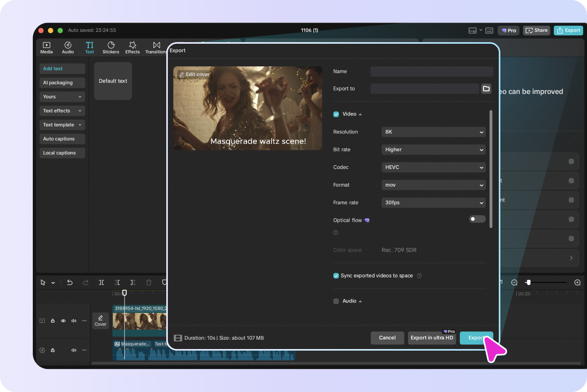Screen dimensions: 587x392
Task: Click Export in ultra HD button
Action: pyautogui.click(x=432, y=338)
